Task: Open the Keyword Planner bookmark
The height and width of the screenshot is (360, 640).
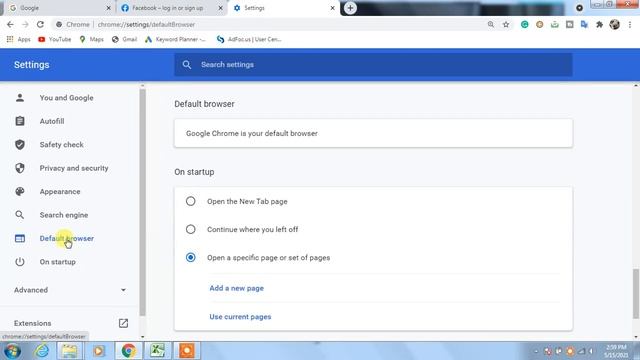Action: [175, 39]
